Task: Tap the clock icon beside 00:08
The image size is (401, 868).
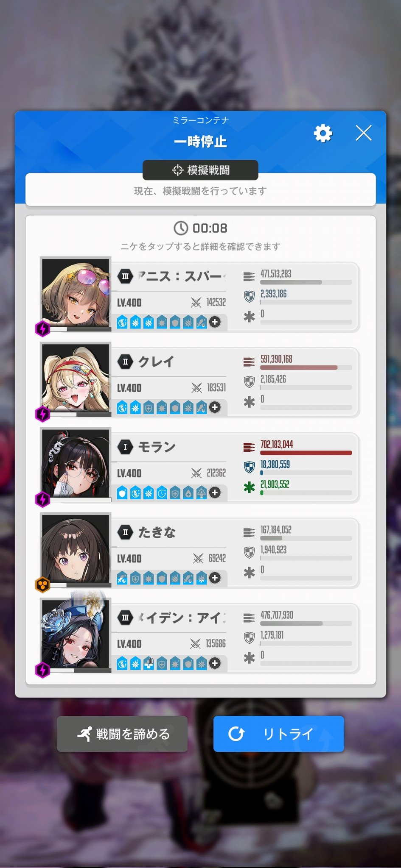Action: tap(181, 228)
